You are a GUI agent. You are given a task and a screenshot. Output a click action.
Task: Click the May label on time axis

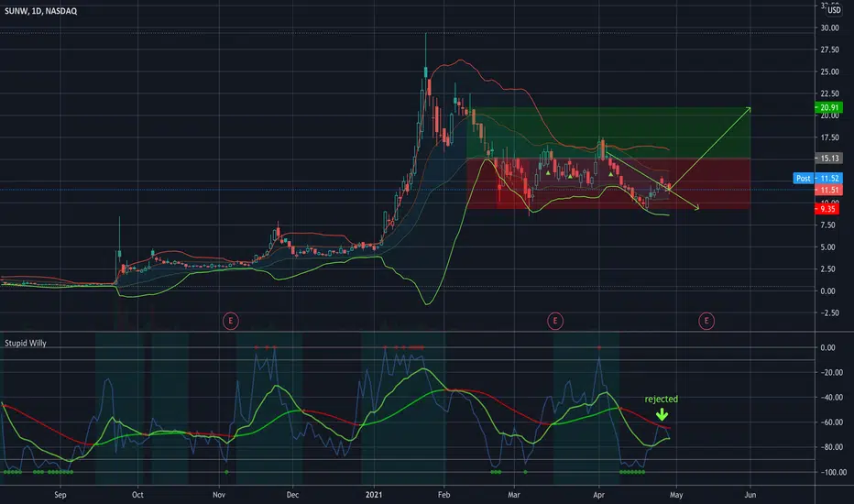[676, 495]
